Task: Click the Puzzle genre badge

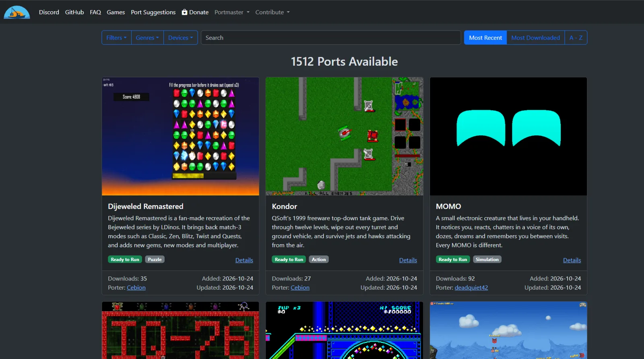Action: tap(155, 259)
